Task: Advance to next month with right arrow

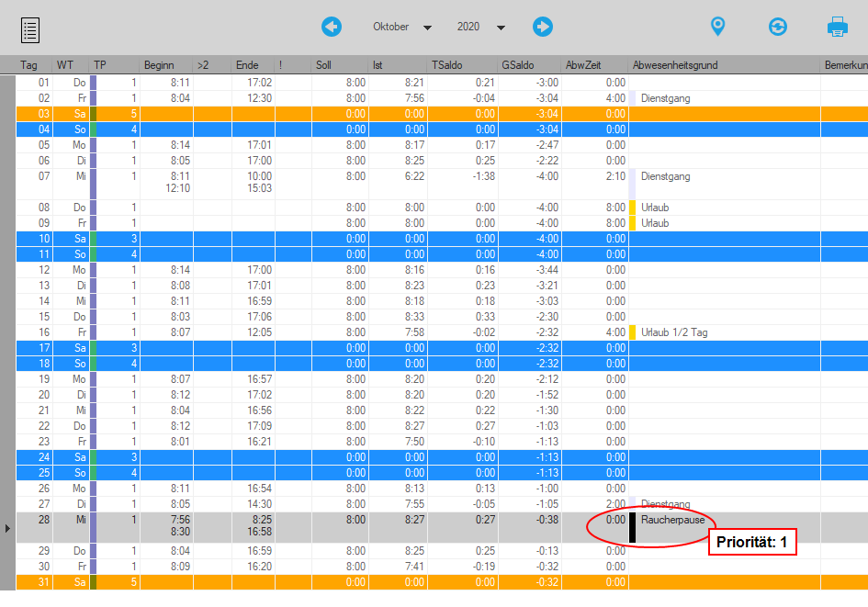Action: coord(543,27)
